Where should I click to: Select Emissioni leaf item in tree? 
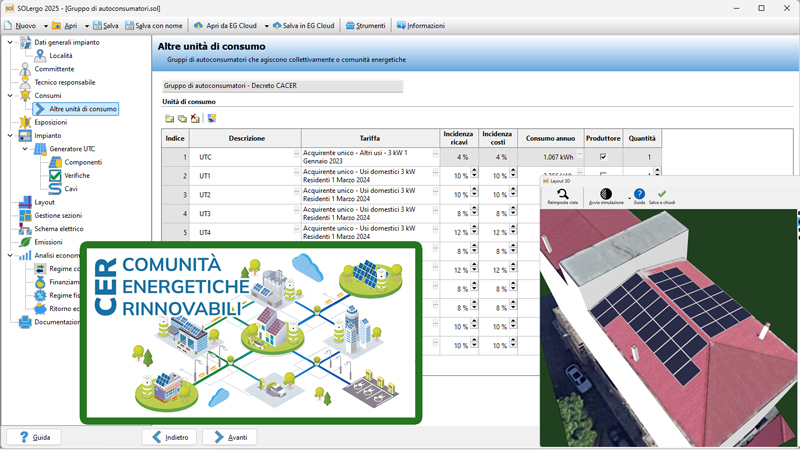[48, 242]
